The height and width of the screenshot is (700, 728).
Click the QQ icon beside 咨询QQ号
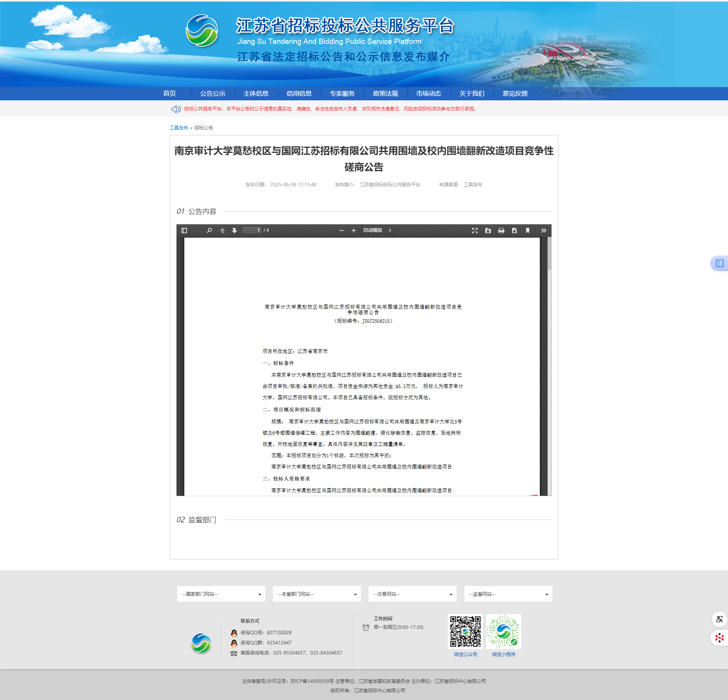(x=234, y=633)
